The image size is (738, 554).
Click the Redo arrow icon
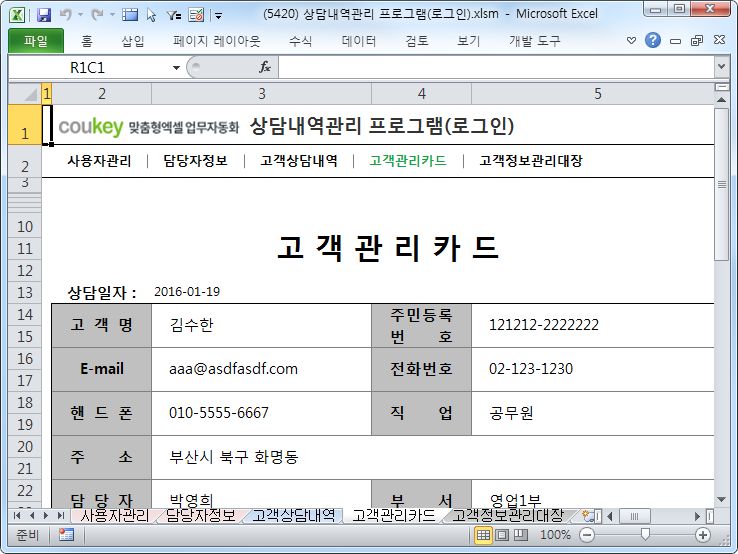point(98,15)
